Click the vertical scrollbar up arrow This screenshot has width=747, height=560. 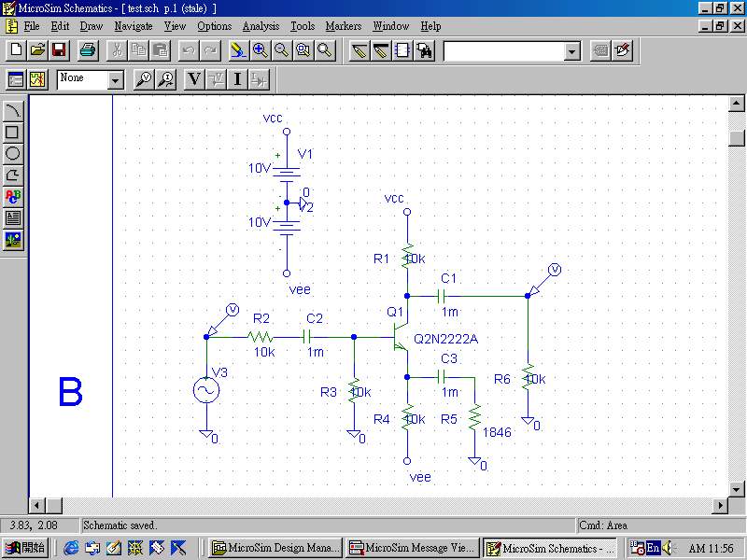pyautogui.click(x=737, y=104)
